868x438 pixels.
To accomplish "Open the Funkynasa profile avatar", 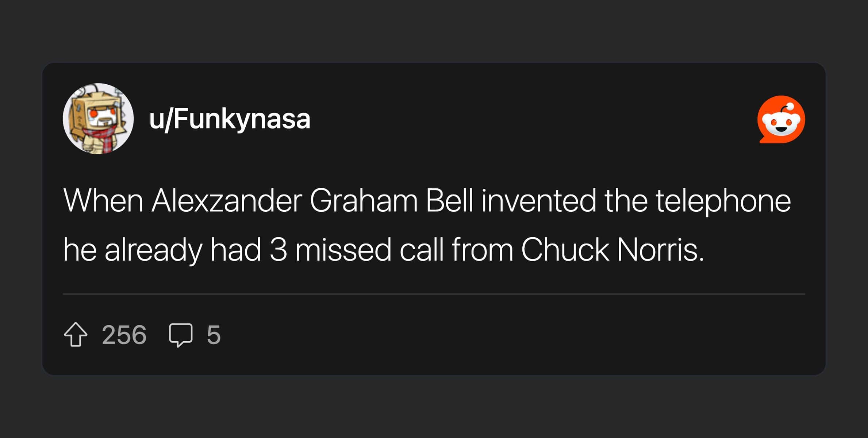I will click(x=98, y=119).
